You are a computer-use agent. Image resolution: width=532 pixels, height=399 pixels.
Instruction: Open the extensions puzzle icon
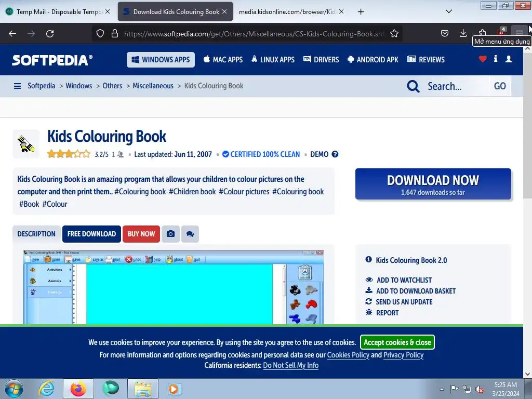point(482,33)
